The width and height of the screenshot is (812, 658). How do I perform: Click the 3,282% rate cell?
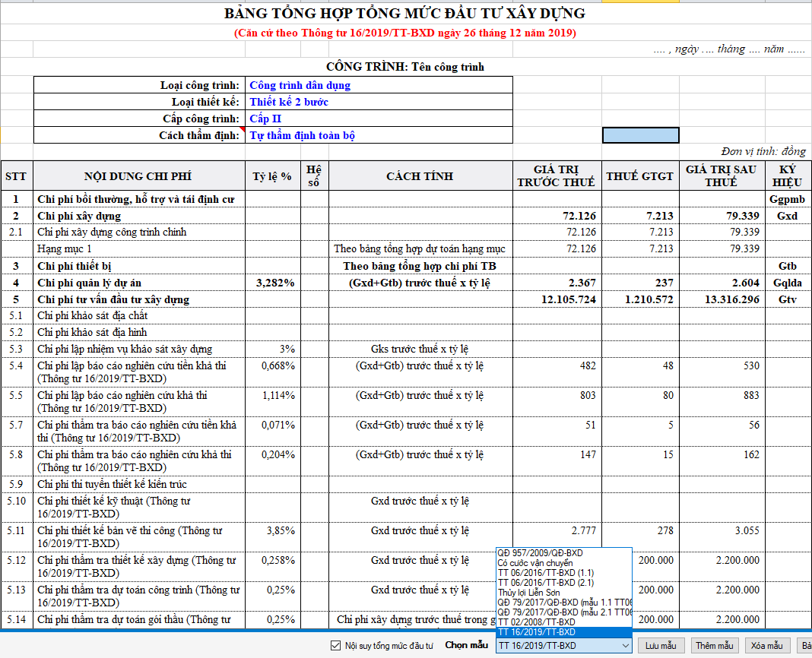coord(273,283)
